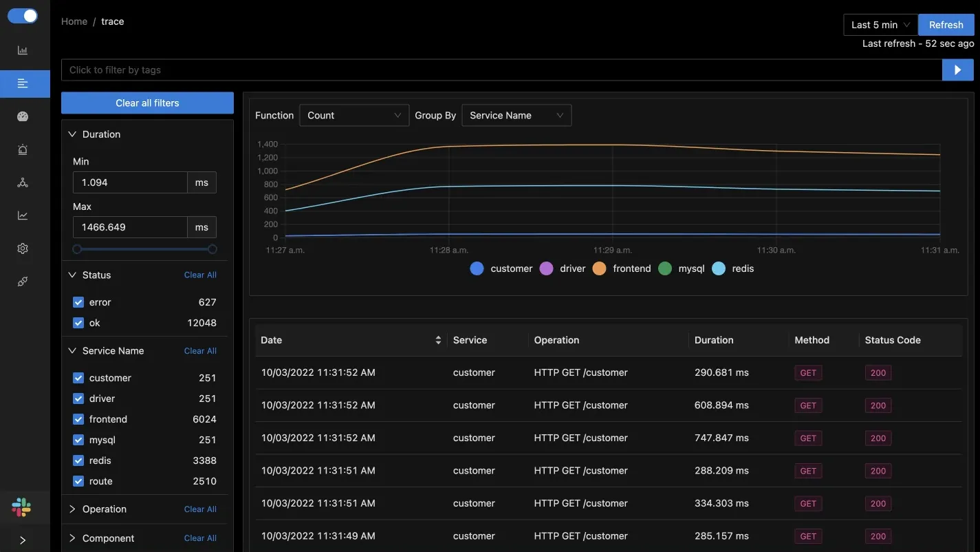Uncheck the frontend service checkbox
980x552 pixels.
(x=78, y=419)
